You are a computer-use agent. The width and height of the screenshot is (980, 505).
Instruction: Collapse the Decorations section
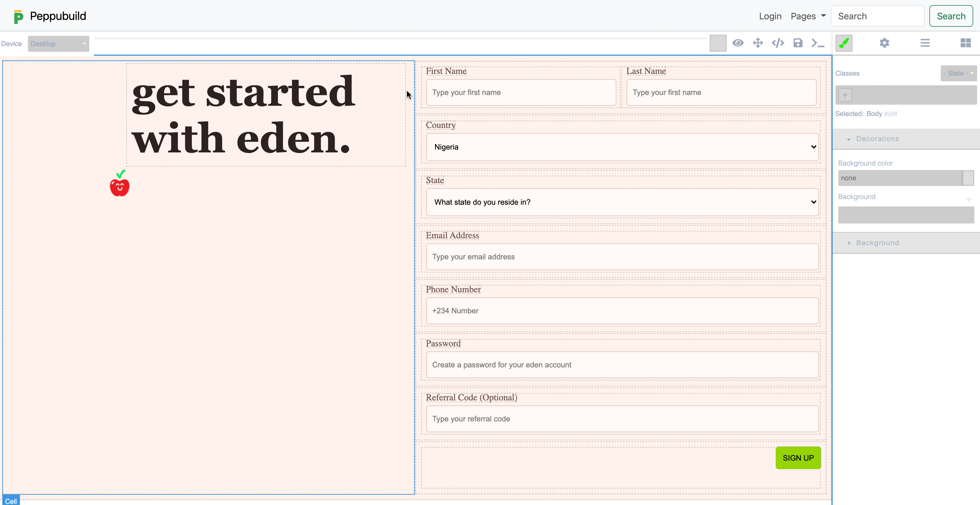(906, 139)
